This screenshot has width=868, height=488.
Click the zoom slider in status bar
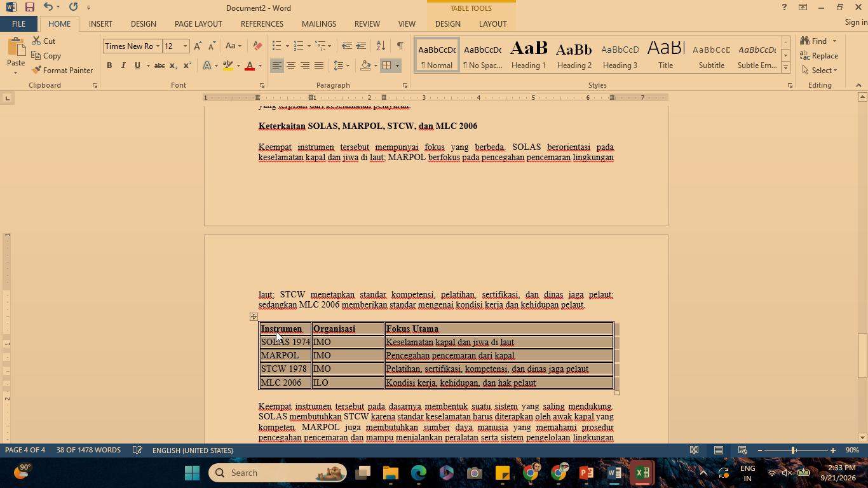pos(794,450)
